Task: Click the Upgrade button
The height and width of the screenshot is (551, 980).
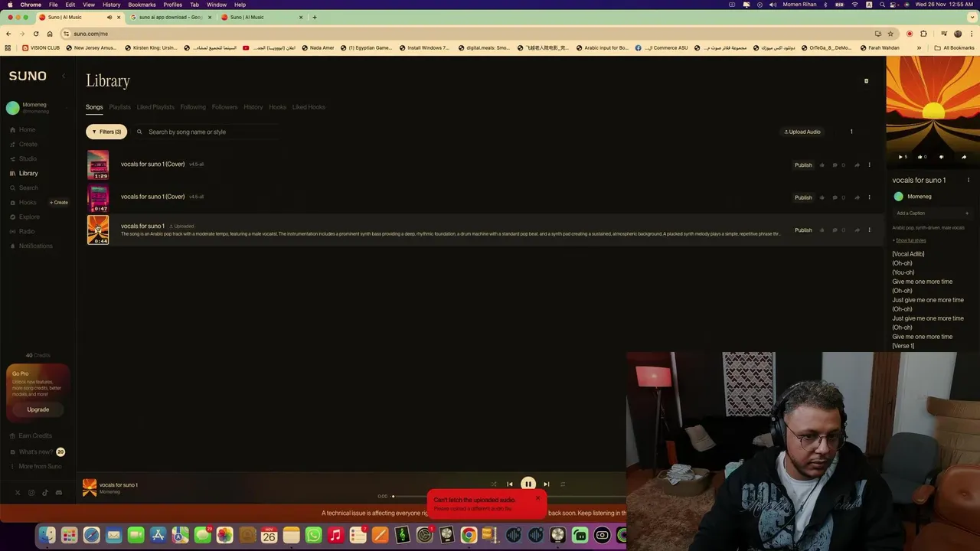Action: (38, 409)
